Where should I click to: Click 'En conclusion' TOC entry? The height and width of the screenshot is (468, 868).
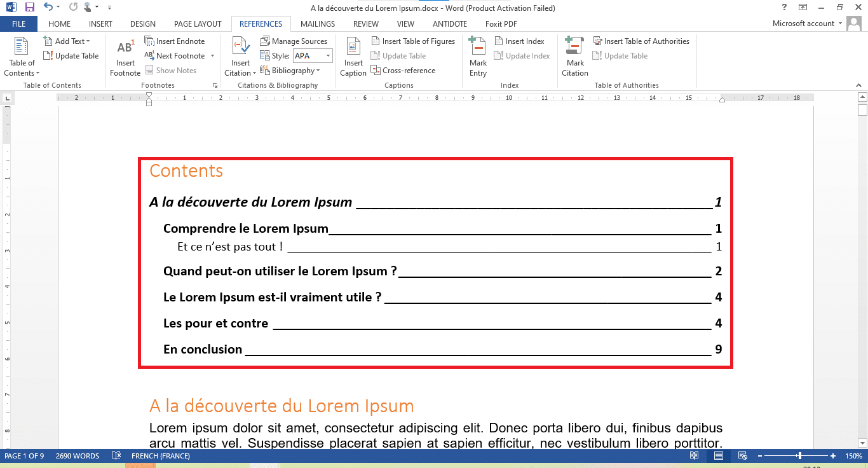(x=203, y=349)
